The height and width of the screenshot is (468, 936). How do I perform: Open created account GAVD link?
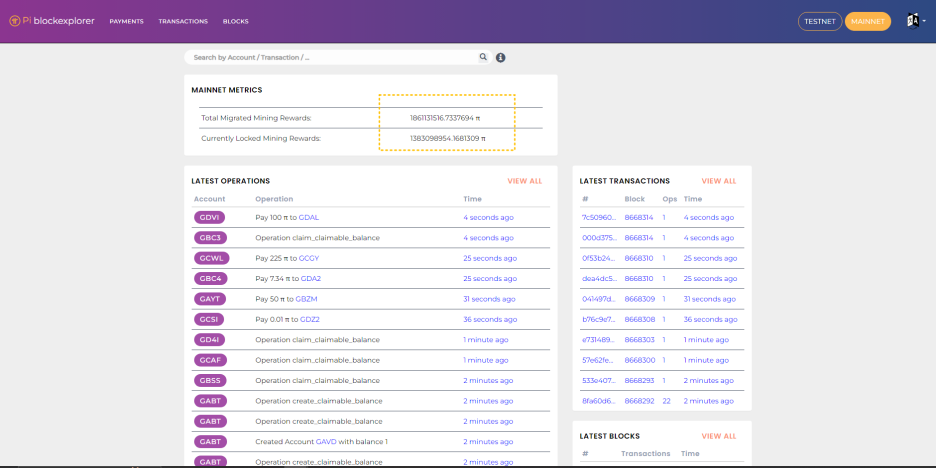[326, 442]
